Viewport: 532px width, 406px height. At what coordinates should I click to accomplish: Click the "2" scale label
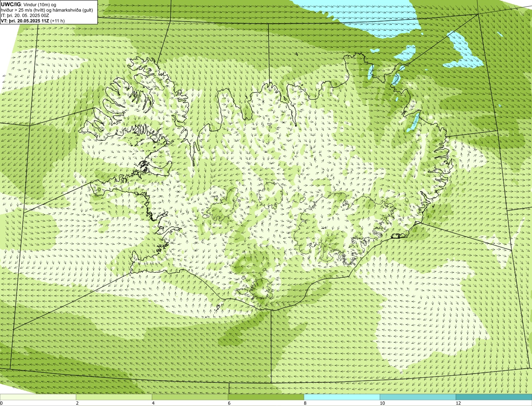pos(77,403)
